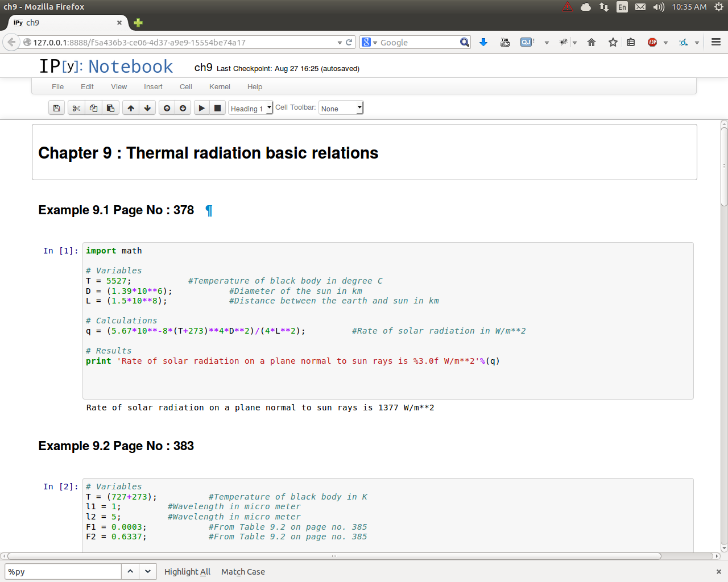Open the Cell Toolbar dropdown set to None

pos(341,108)
